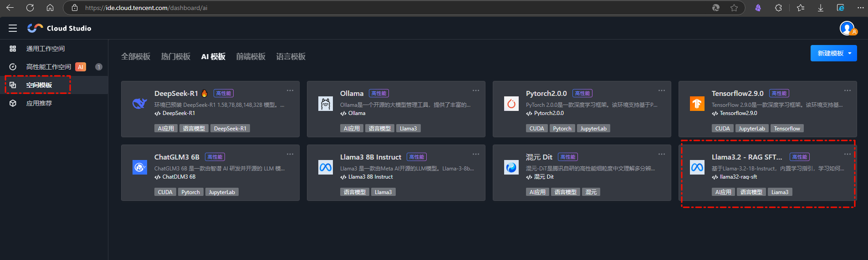The width and height of the screenshot is (868, 260).
Task: Bookmark this page with the star icon
Action: pyautogui.click(x=734, y=8)
